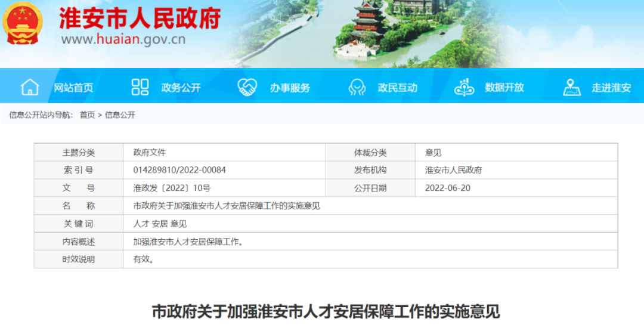Image resolution: width=644 pixels, height=331 pixels.
Task: Click the heart handshake icon beside 办事服务
Action: (247, 87)
